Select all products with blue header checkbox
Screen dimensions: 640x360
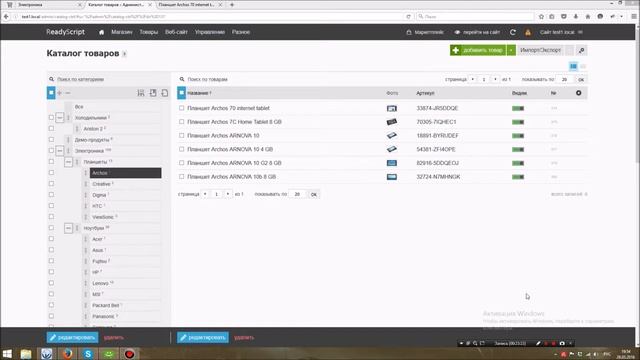pos(182,93)
